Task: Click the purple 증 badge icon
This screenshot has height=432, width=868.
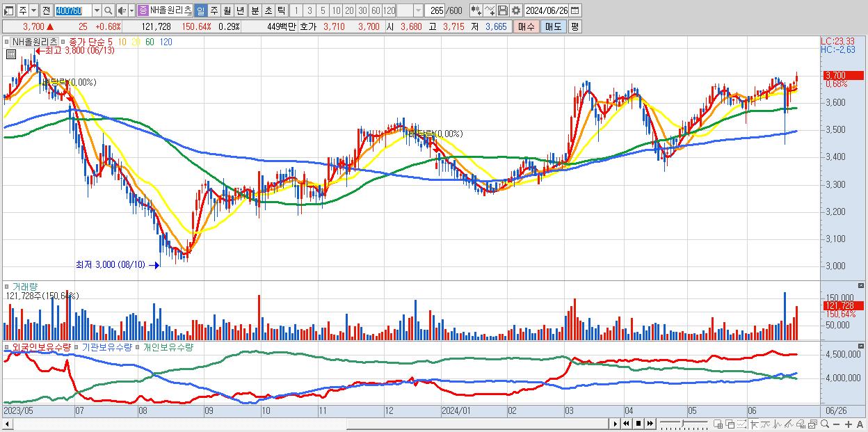Action: pyautogui.click(x=143, y=10)
